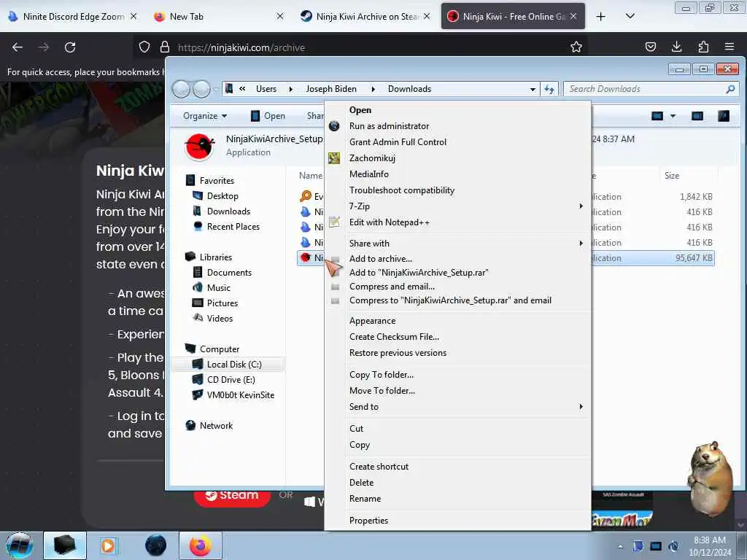This screenshot has width=747, height=560.
Task: Open the Music library
Action: (218, 287)
